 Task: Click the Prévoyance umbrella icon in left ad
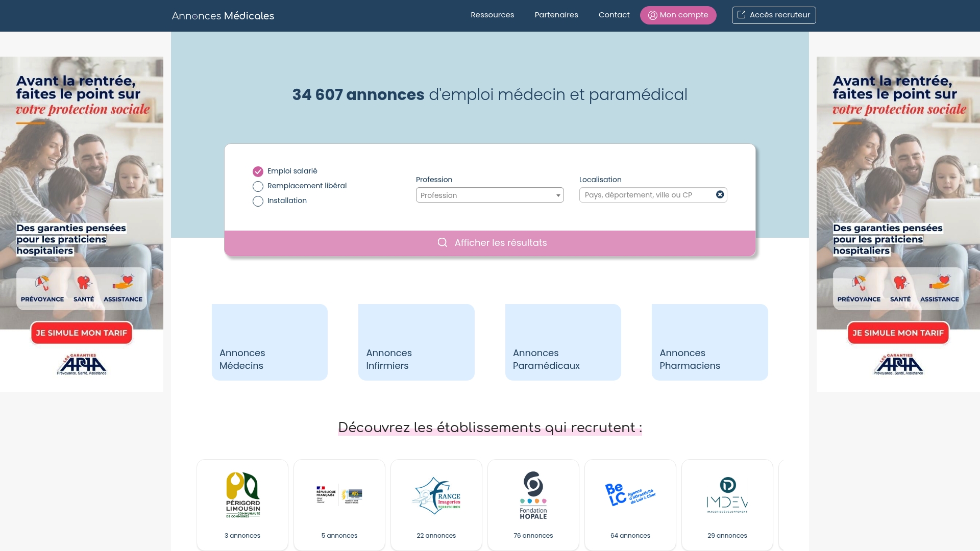click(42, 283)
